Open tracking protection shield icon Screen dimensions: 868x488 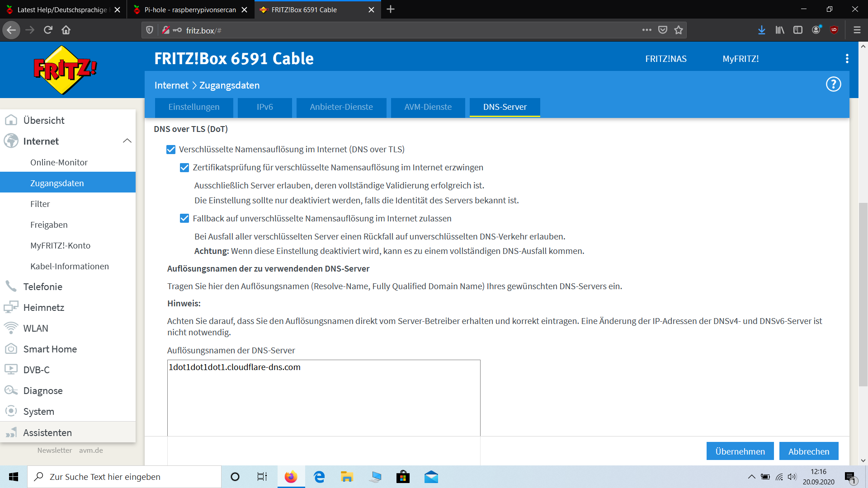coord(150,30)
